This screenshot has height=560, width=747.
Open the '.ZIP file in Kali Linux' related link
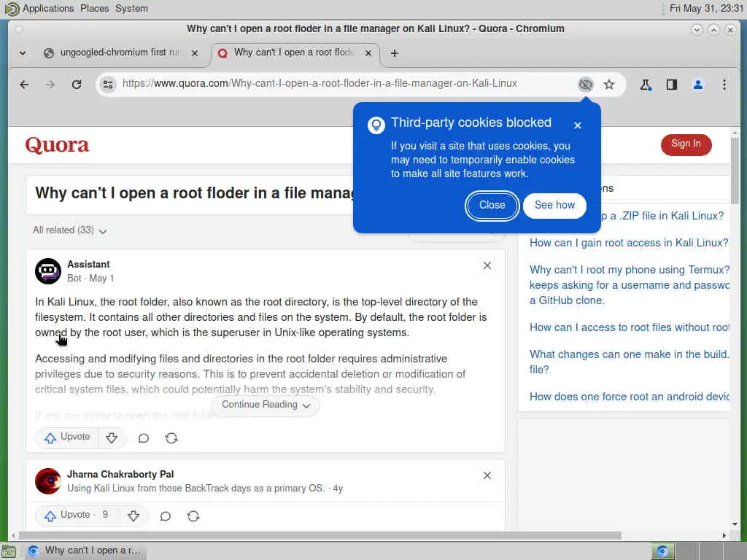click(662, 216)
